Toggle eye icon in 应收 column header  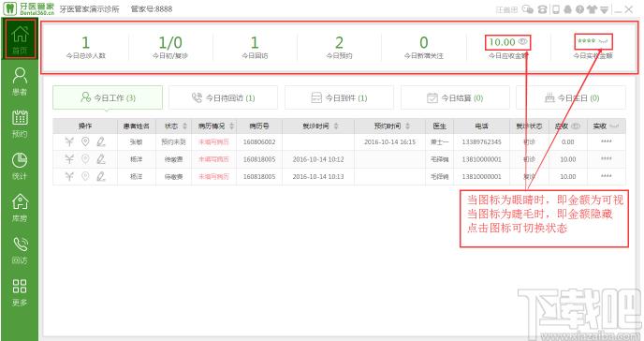tap(576, 126)
